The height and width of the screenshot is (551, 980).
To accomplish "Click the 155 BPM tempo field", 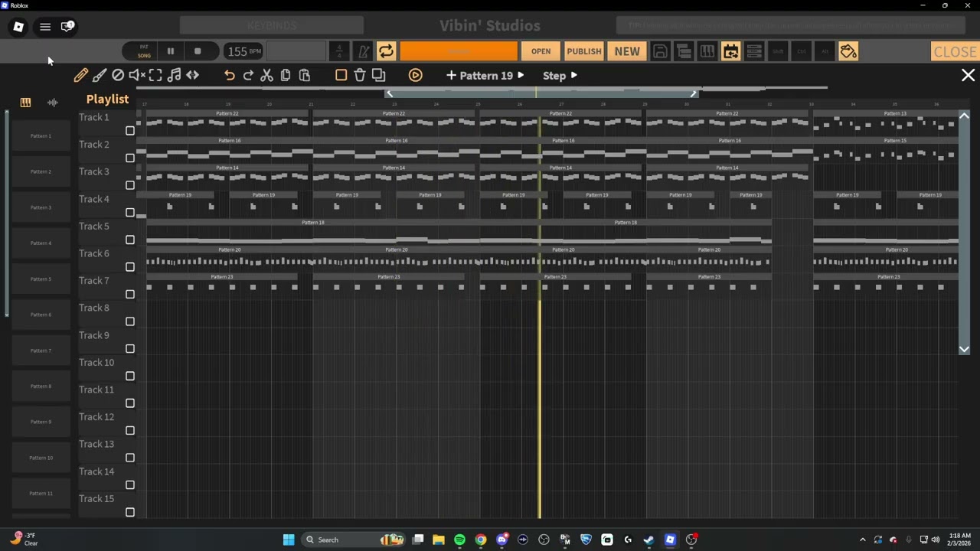I will [244, 51].
